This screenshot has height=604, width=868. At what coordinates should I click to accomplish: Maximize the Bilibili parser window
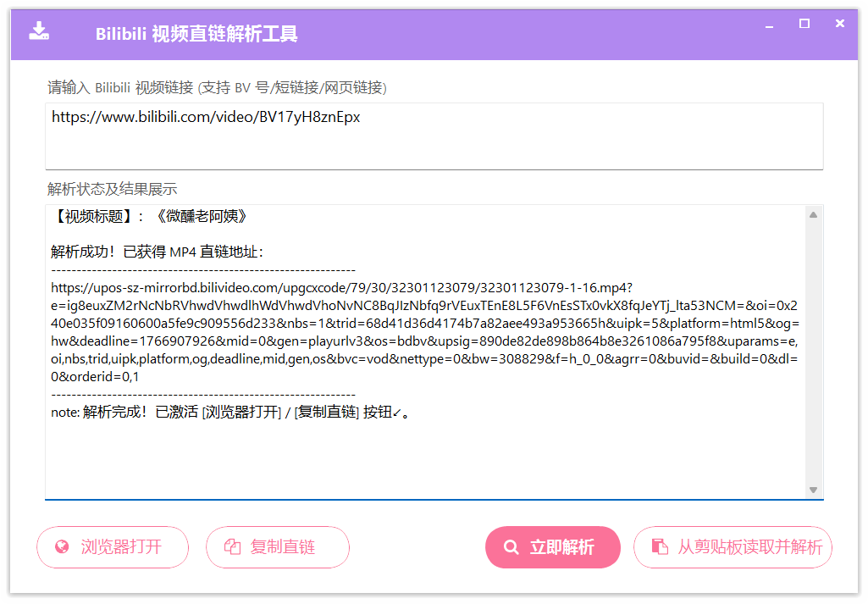(x=804, y=24)
